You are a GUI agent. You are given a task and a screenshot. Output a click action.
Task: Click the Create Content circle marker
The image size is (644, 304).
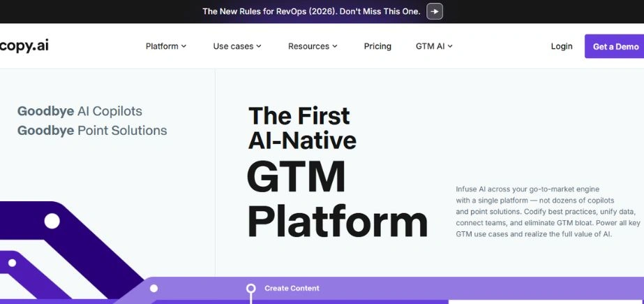(251, 289)
